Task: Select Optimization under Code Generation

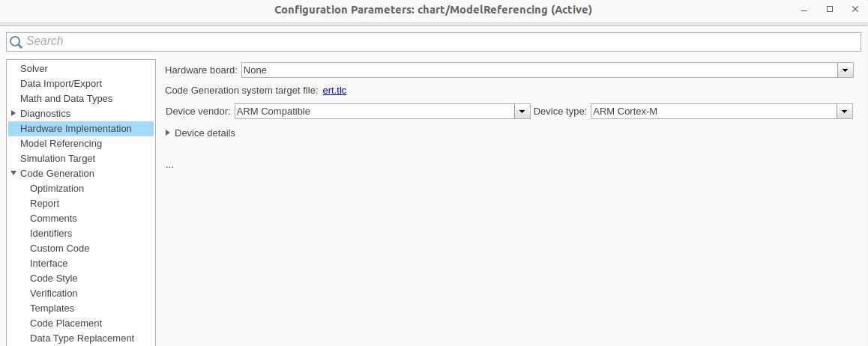Action: point(57,189)
